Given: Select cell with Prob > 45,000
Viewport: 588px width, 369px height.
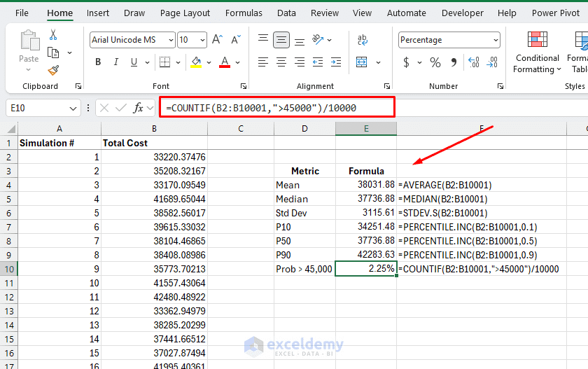Looking at the screenshot, I should 304,269.
